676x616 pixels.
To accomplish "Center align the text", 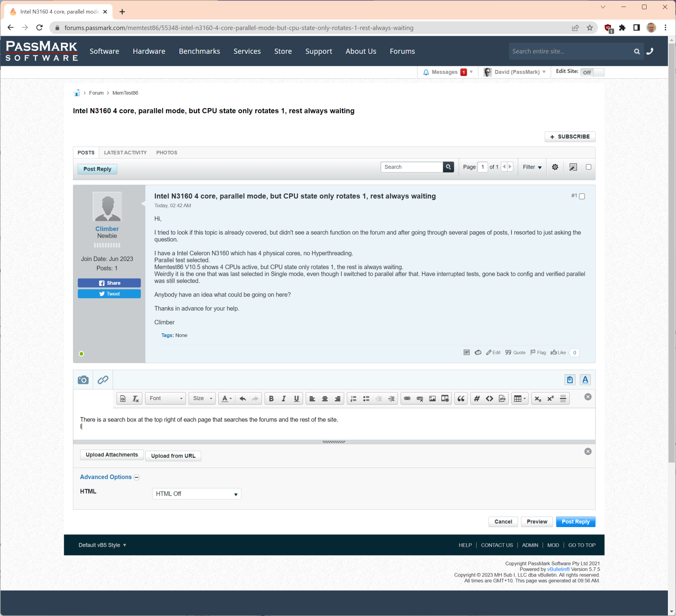I will tap(325, 399).
